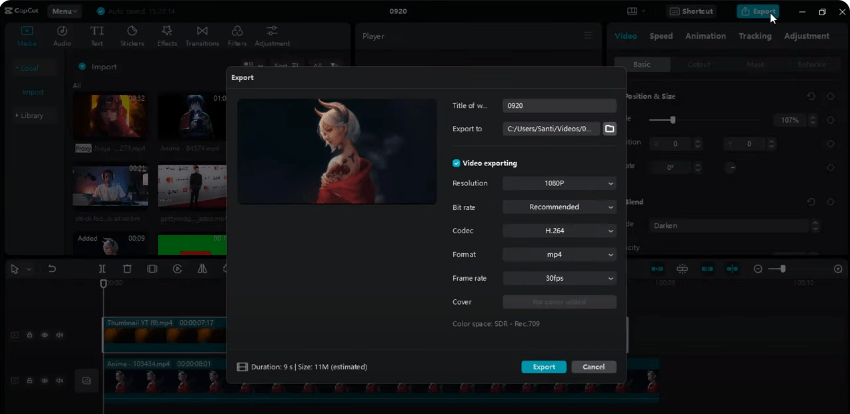Click the top-right Export button
The height and width of the screenshot is (414, 850).
(x=758, y=11)
